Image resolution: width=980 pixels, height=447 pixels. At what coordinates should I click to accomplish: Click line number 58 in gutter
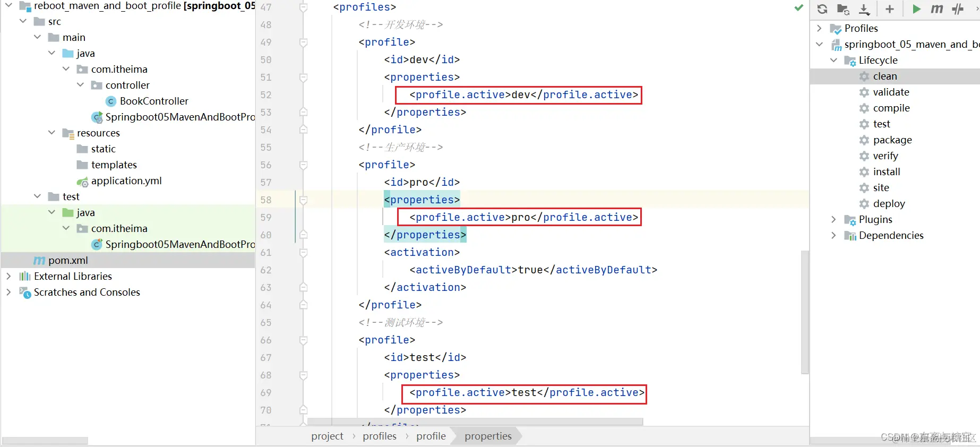pyautogui.click(x=266, y=200)
